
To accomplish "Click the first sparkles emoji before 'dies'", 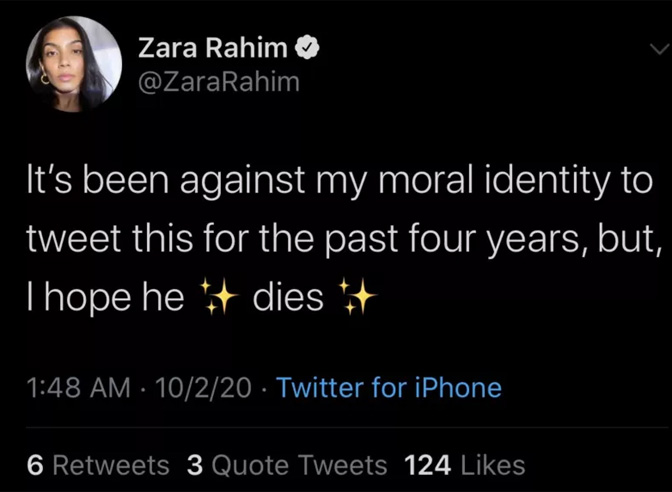I will click(218, 298).
